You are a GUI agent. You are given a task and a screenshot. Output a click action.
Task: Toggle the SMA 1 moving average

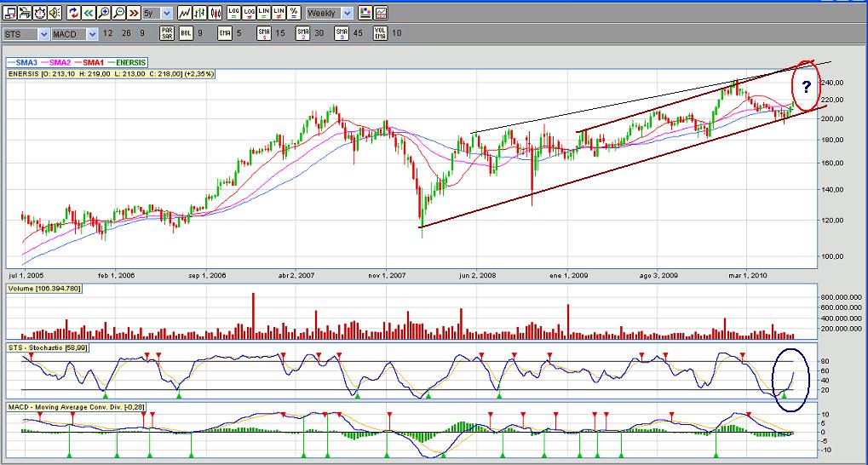[x=264, y=33]
